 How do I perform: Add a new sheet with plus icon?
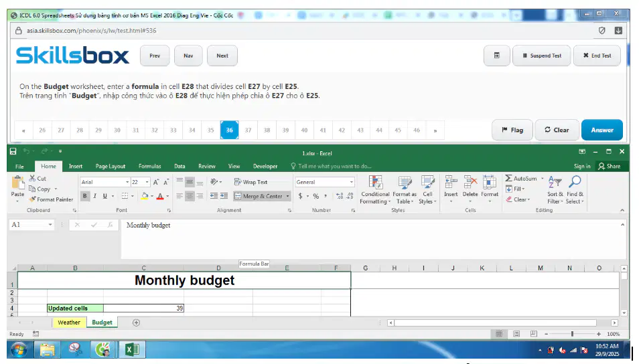tap(136, 323)
